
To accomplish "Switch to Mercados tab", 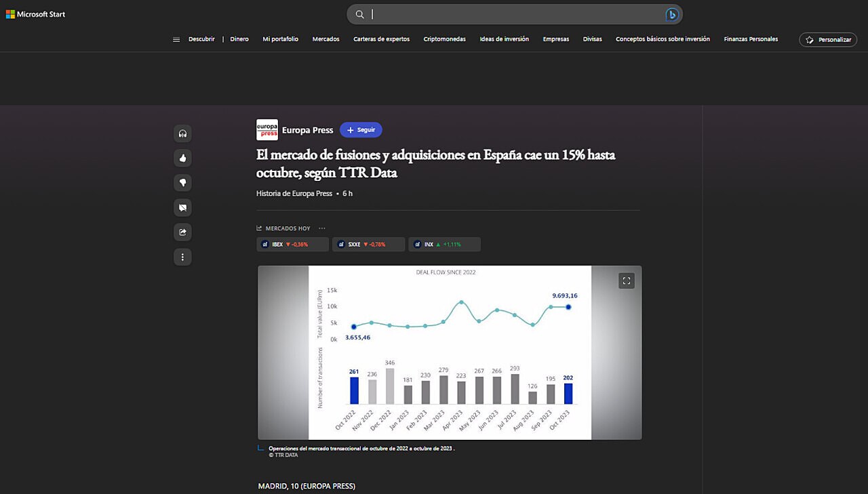I will coord(326,39).
